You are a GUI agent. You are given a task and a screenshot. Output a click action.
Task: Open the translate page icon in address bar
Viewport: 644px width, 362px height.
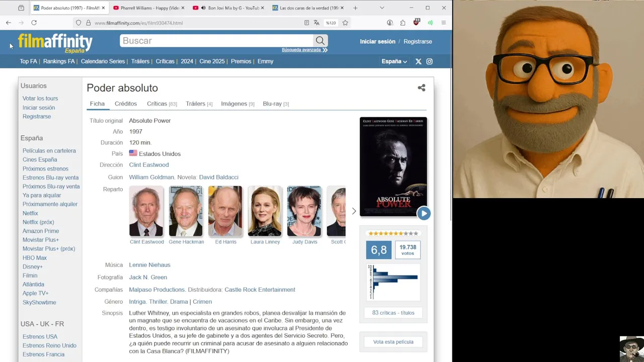point(316,23)
